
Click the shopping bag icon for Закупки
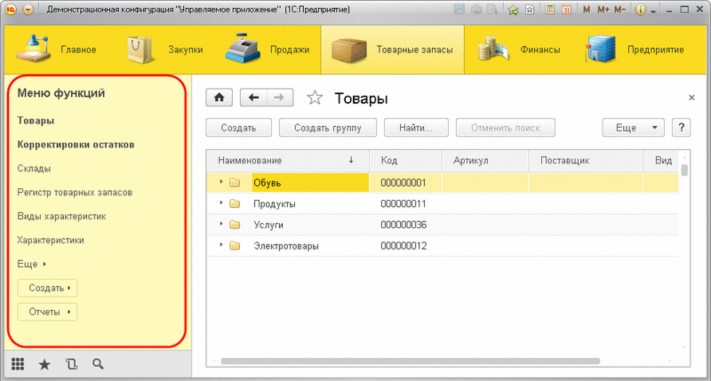(x=140, y=49)
